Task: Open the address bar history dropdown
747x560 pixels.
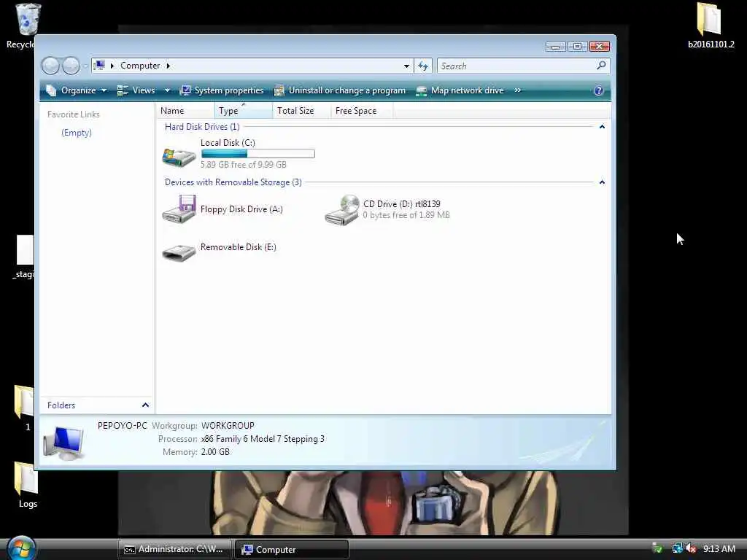Action: tap(406, 66)
